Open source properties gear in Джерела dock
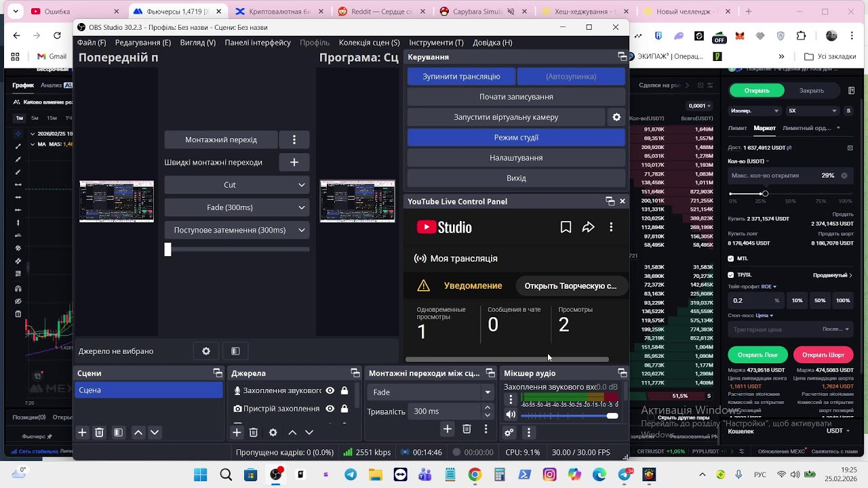This screenshot has width=868, height=488. tap(273, 432)
